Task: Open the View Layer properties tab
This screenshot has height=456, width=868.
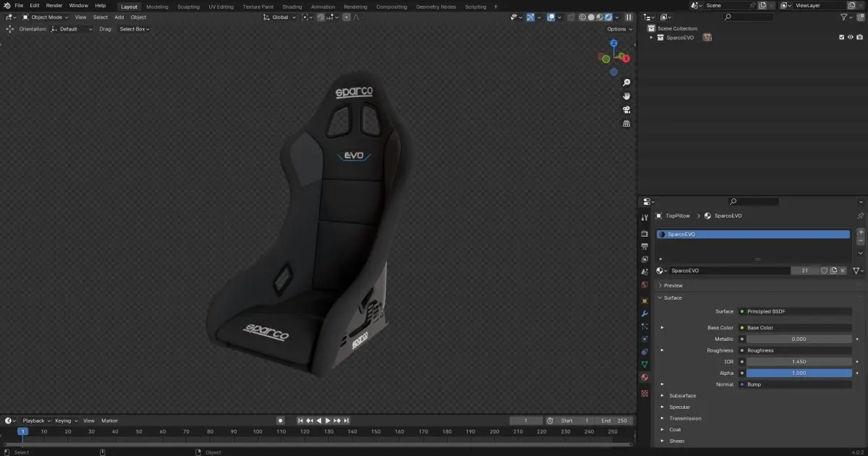Action: 644,259
